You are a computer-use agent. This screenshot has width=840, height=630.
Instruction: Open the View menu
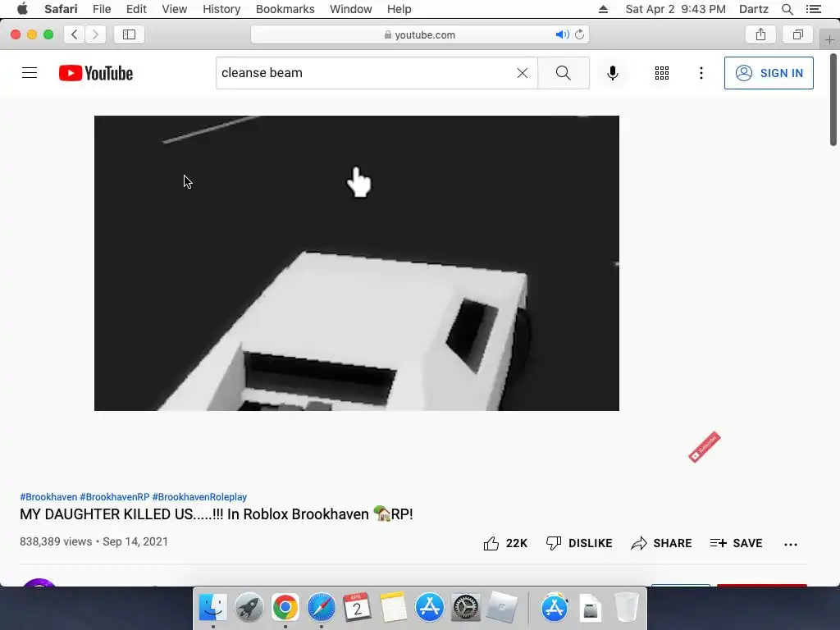pyautogui.click(x=175, y=9)
